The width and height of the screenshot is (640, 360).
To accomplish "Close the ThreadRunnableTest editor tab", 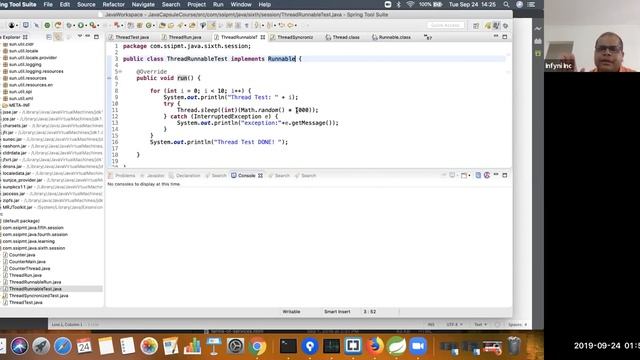I will coord(263,37).
